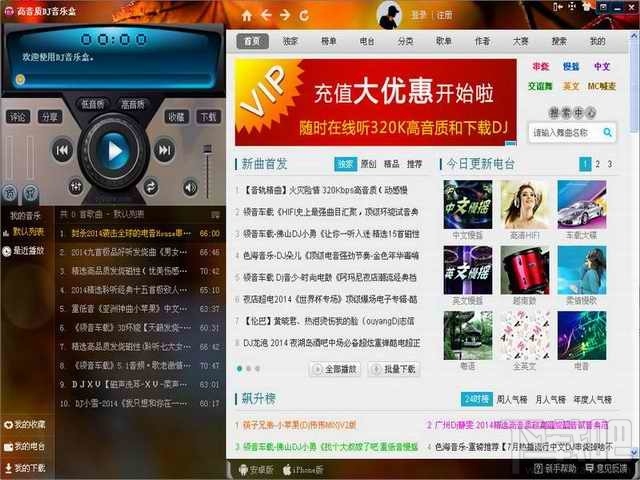
Task: Open 最近播放 recent plays list
Action: click(24, 251)
